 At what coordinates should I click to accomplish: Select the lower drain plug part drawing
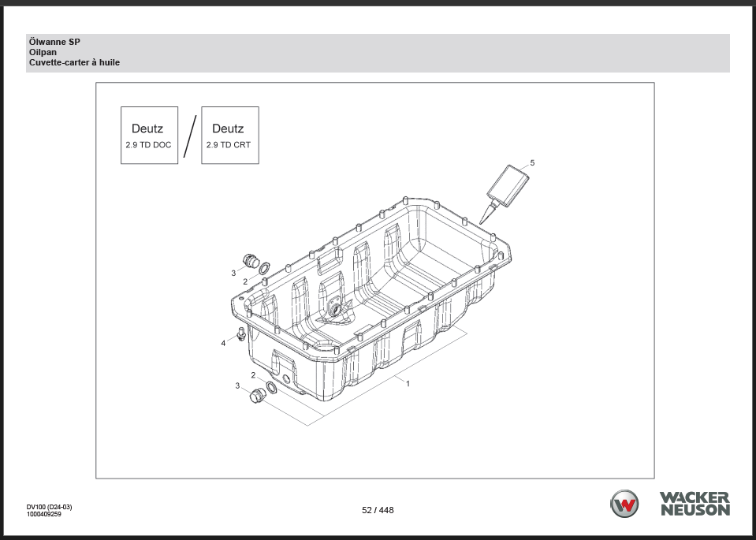[256, 397]
